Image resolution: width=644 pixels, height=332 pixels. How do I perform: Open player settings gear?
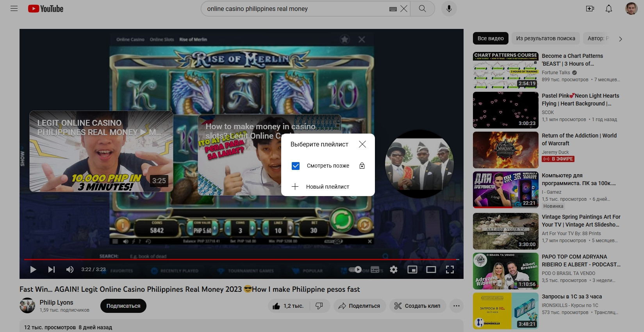click(x=394, y=270)
